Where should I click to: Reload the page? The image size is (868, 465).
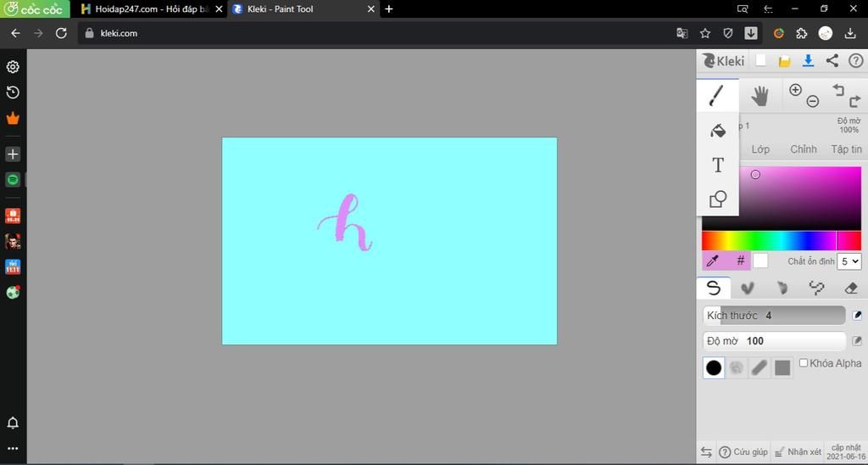[x=61, y=33]
